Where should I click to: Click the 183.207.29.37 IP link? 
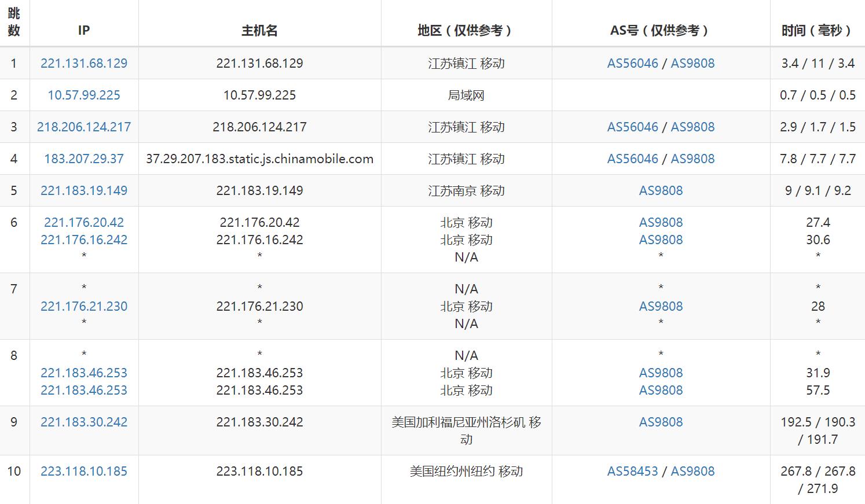[84, 159]
